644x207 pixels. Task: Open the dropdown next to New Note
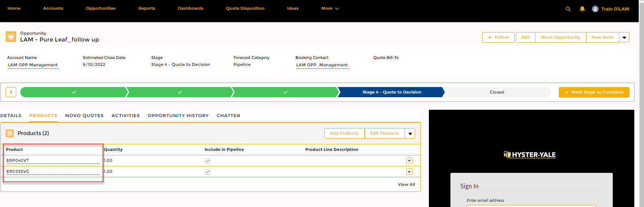[x=624, y=37]
